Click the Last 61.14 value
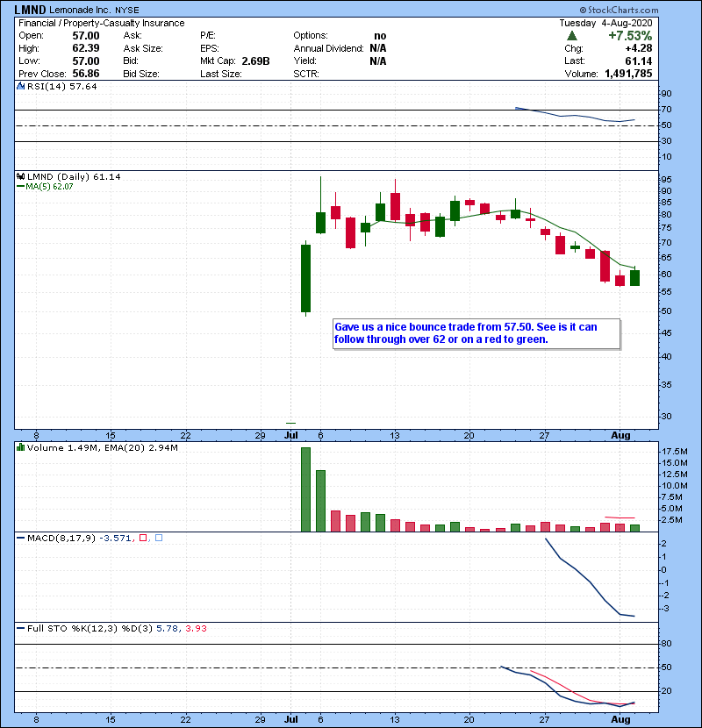Image resolution: width=702 pixels, height=728 pixels. pyautogui.click(x=639, y=61)
